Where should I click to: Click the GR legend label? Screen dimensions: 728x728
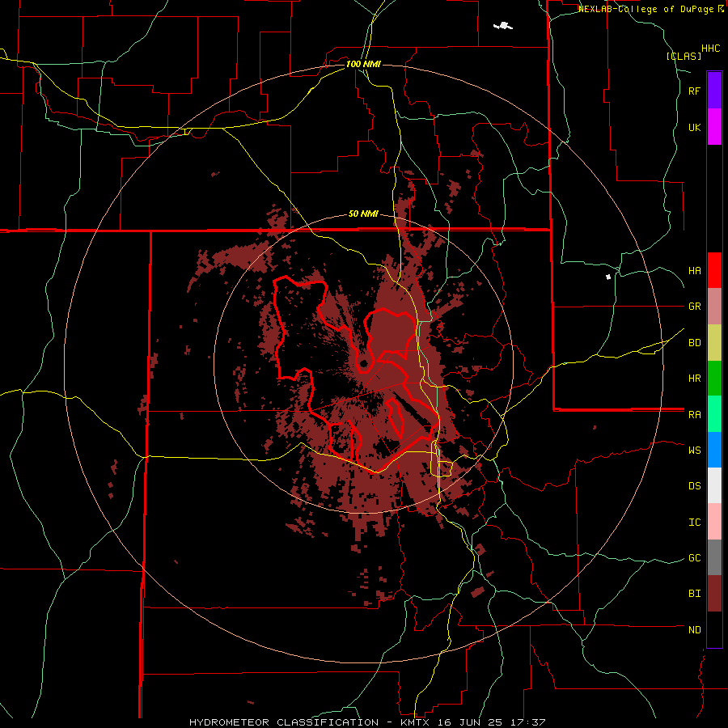[x=694, y=307]
